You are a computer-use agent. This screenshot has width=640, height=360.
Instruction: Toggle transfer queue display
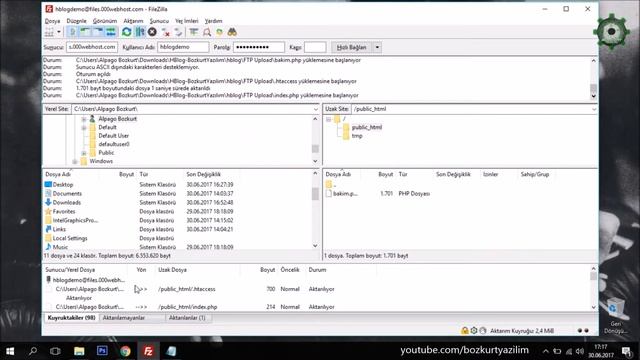coord(111,32)
